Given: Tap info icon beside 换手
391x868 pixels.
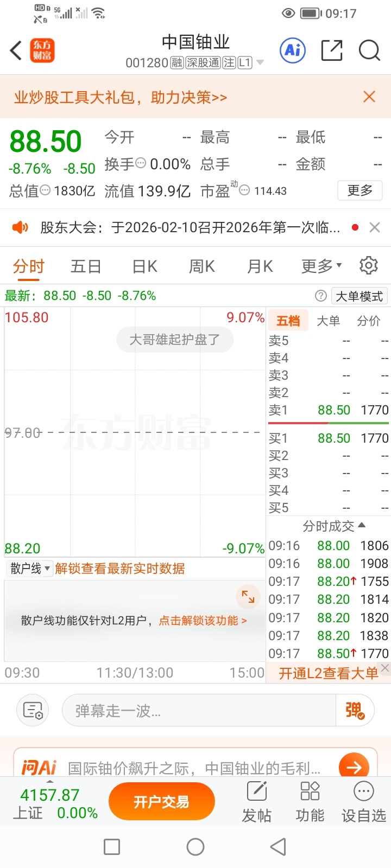Looking at the screenshot, I should [x=141, y=163].
